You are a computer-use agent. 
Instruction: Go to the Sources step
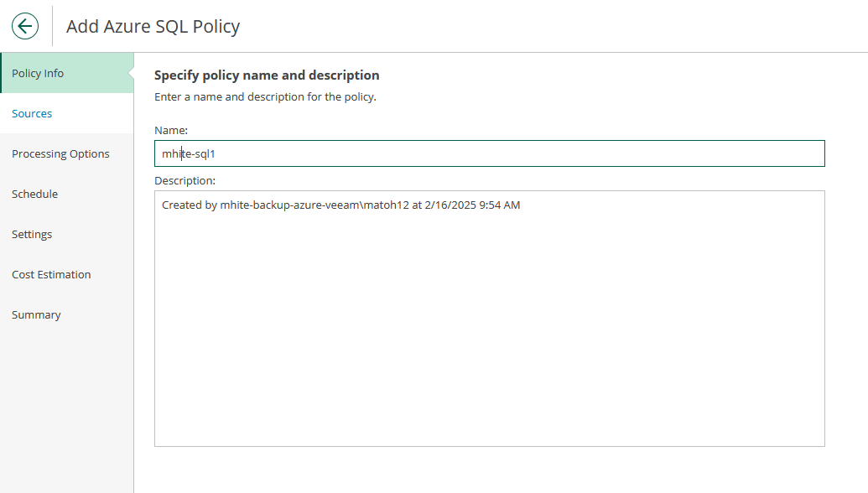[32, 113]
